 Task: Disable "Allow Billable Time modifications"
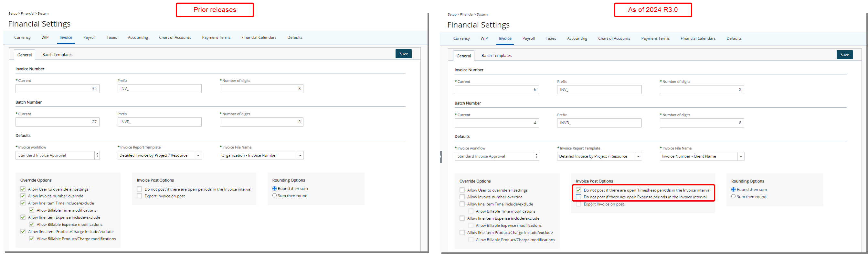[x=32, y=210]
